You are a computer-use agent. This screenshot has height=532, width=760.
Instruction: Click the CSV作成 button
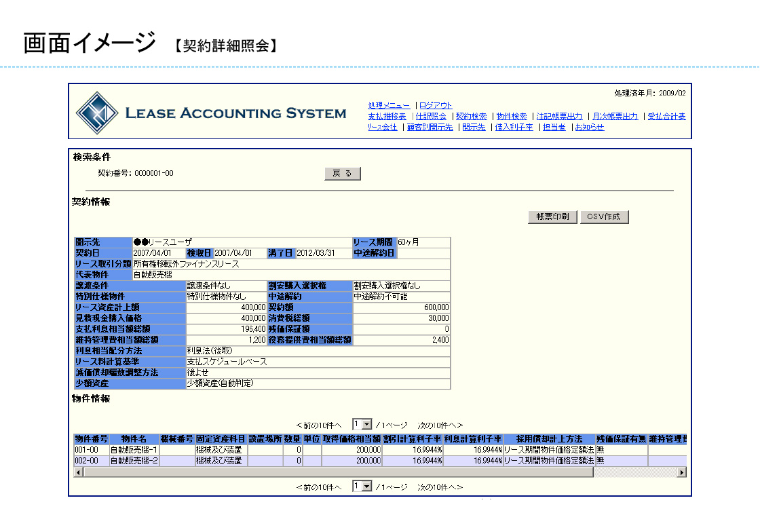(605, 216)
